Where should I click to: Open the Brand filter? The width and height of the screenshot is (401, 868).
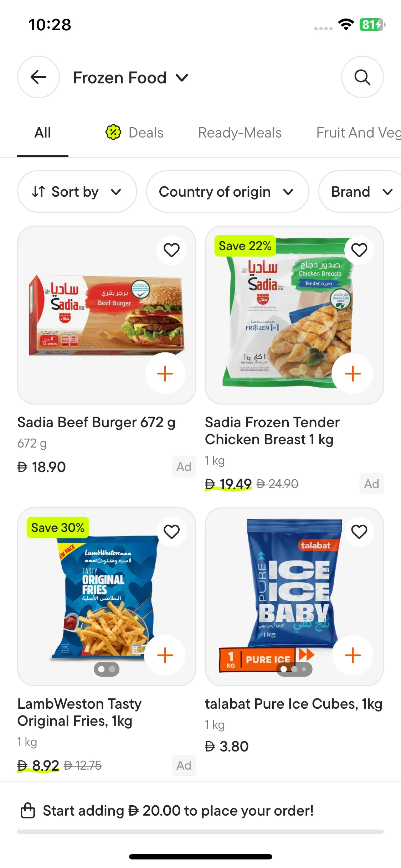click(x=361, y=192)
